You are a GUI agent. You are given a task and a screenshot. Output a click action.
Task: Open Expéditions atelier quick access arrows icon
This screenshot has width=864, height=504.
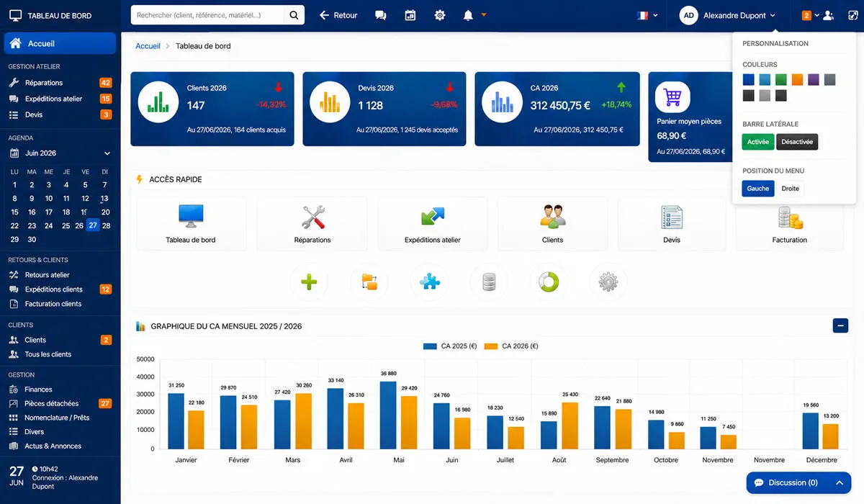(433, 216)
